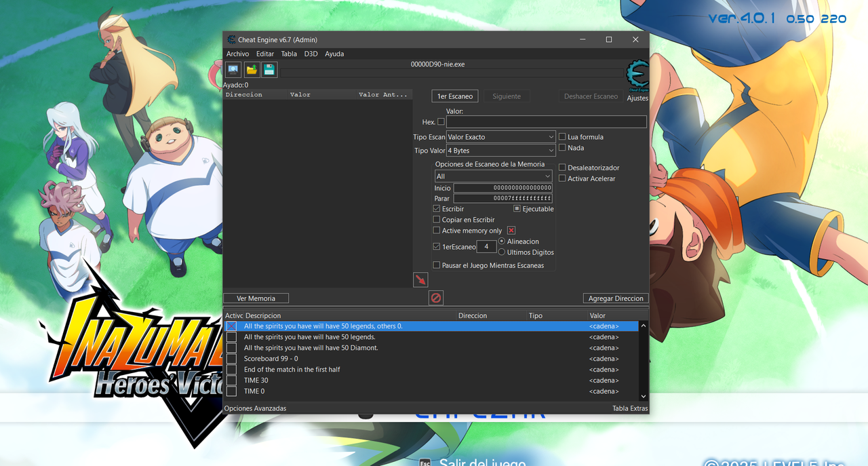Click the Ver Memoria button

pos(256,298)
